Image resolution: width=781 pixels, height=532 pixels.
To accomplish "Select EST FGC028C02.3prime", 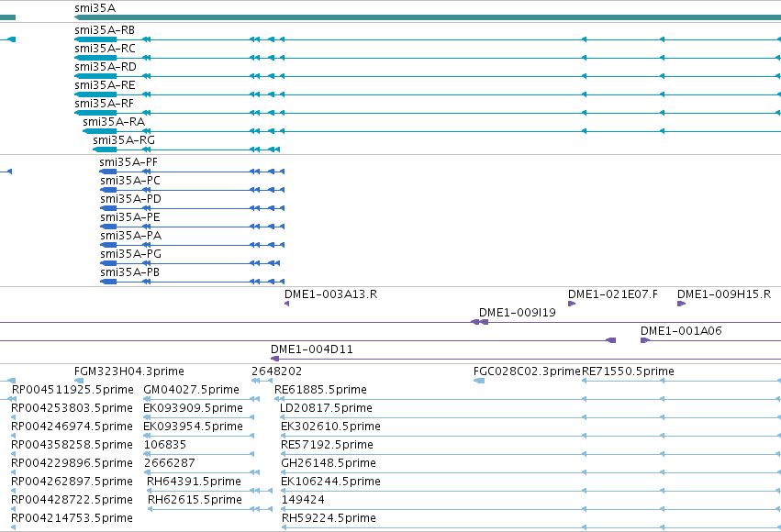I will coord(527,371).
